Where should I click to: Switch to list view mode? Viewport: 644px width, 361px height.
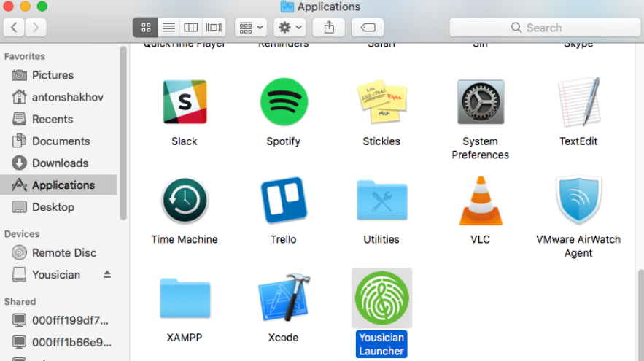[168, 28]
